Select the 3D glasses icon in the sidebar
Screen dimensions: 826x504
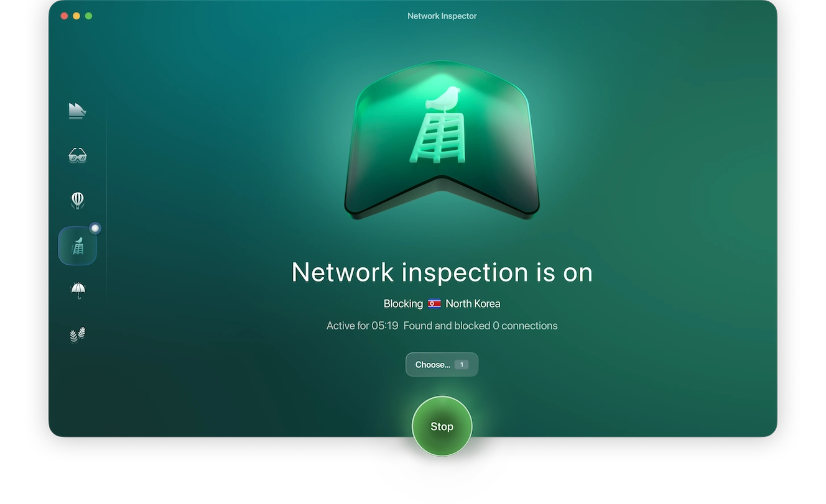coord(77,155)
